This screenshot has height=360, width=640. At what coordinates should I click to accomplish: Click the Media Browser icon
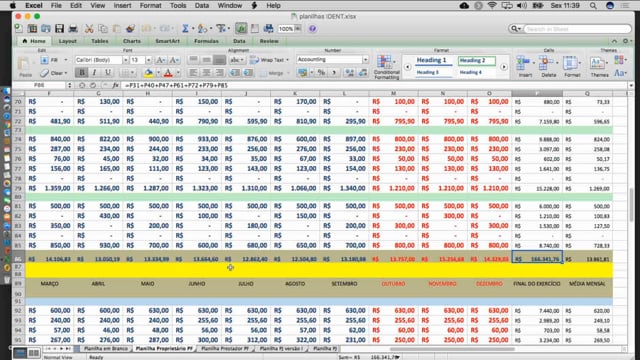268,29
